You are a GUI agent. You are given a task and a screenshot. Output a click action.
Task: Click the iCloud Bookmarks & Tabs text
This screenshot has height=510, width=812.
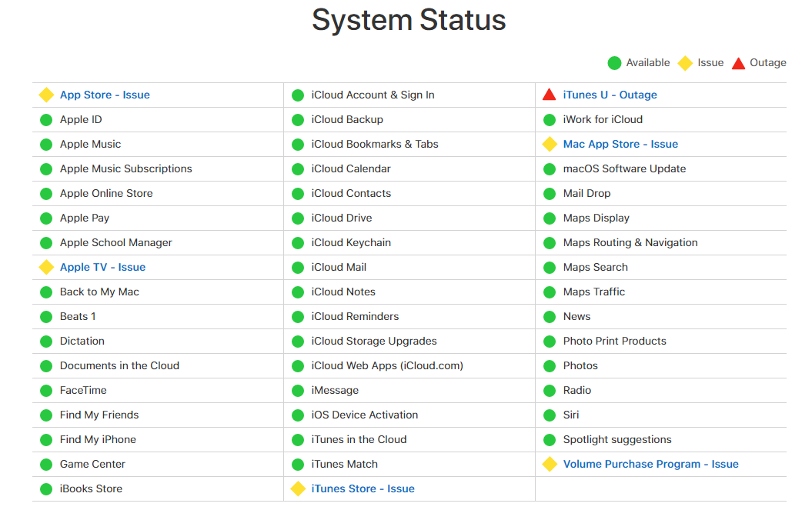[375, 144]
